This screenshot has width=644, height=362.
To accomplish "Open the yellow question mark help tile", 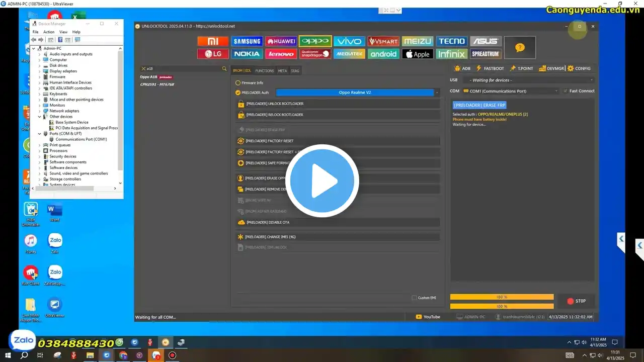I will [520, 47].
